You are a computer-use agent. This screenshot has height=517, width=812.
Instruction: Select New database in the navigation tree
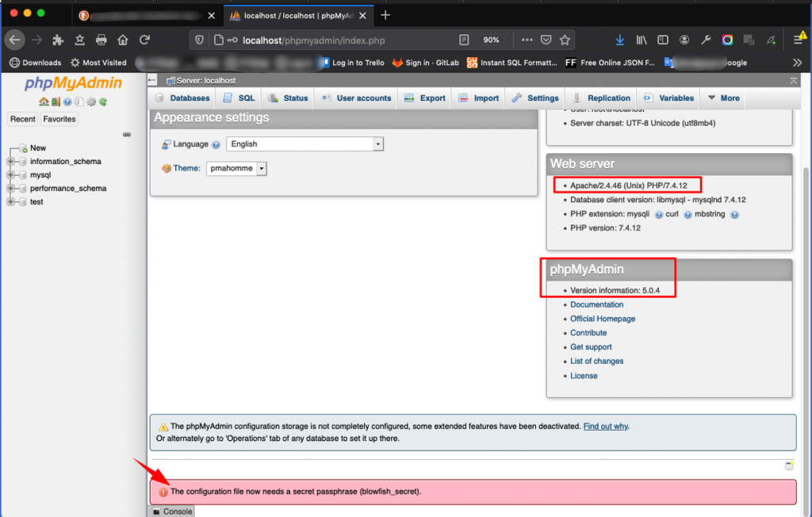click(38, 148)
